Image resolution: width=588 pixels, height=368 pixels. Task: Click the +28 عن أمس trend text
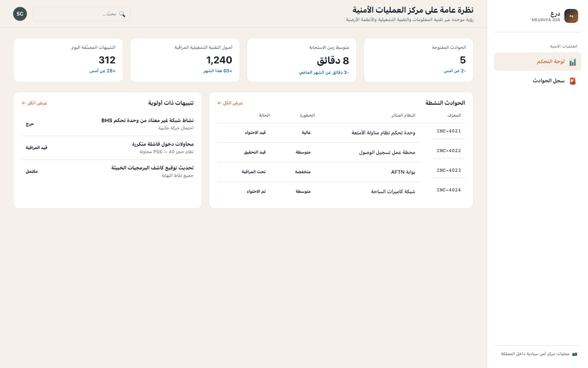(102, 71)
